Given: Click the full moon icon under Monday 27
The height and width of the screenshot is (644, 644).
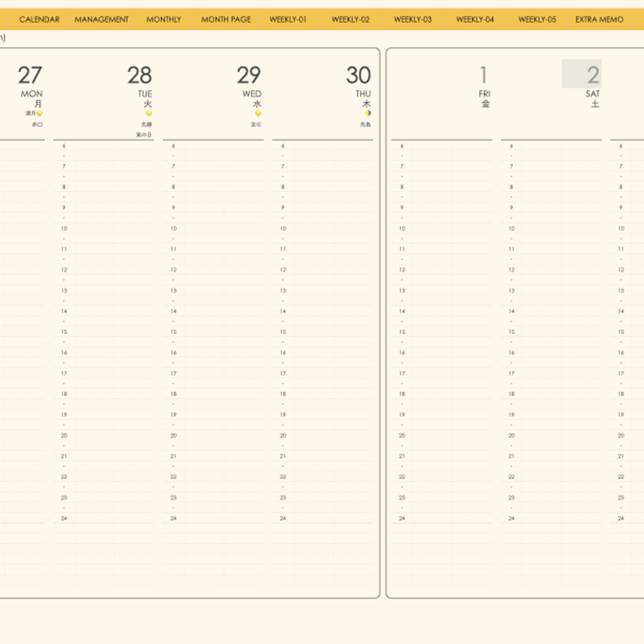Looking at the screenshot, I should 39,113.
